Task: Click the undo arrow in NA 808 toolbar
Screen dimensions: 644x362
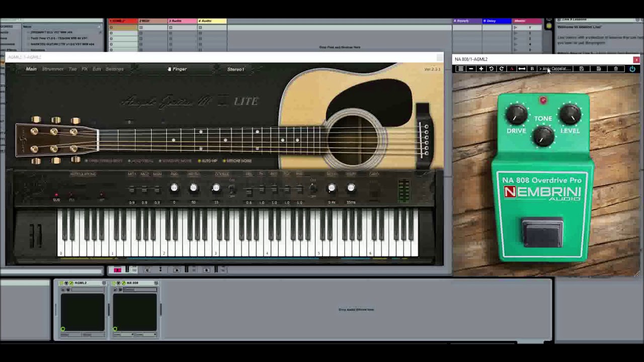Action: point(491,69)
